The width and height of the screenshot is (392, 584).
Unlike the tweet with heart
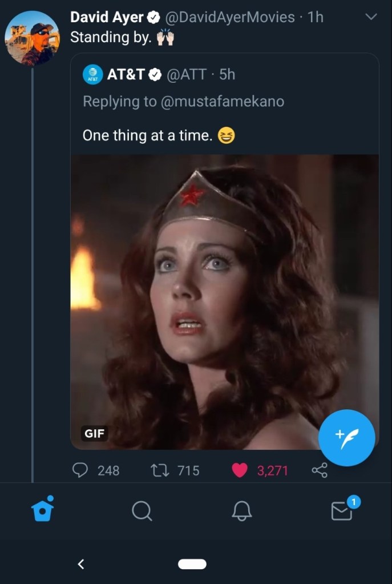[x=240, y=470]
